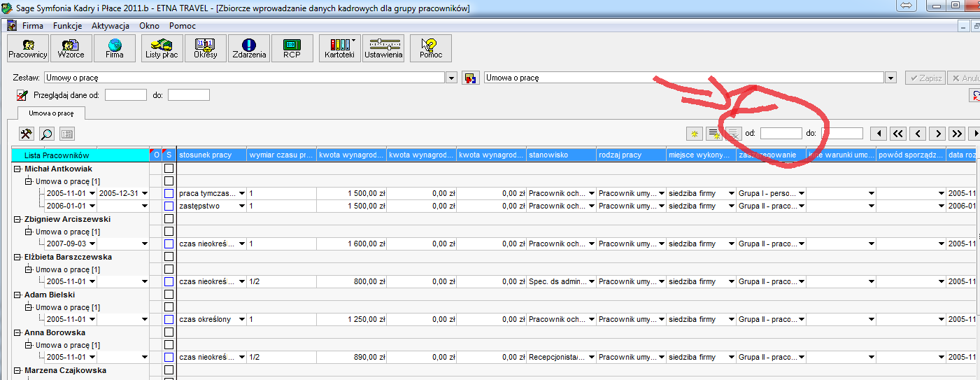Open the 2007-09-03 date dropdown
This screenshot has width=980, height=380.
tap(92, 244)
